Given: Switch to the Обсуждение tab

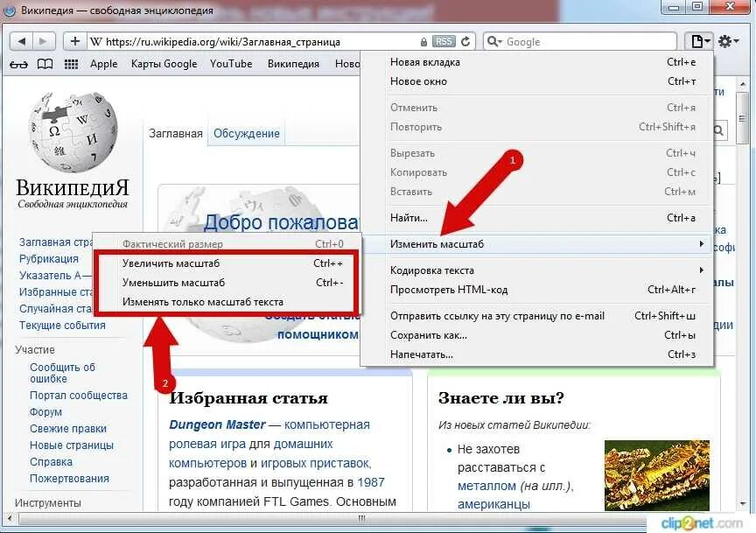Looking at the screenshot, I should (247, 134).
